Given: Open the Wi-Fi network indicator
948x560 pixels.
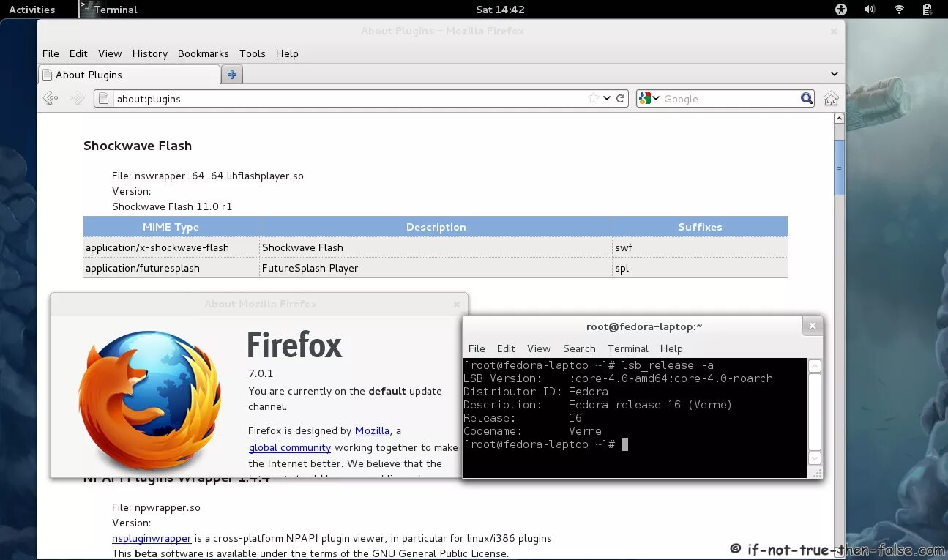Looking at the screenshot, I should point(899,10).
